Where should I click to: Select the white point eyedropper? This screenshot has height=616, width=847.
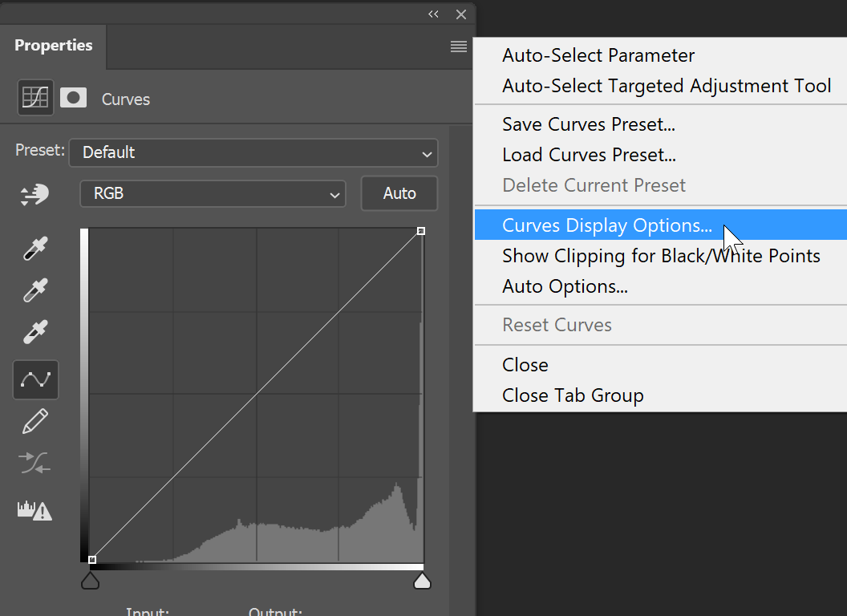tap(34, 332)
